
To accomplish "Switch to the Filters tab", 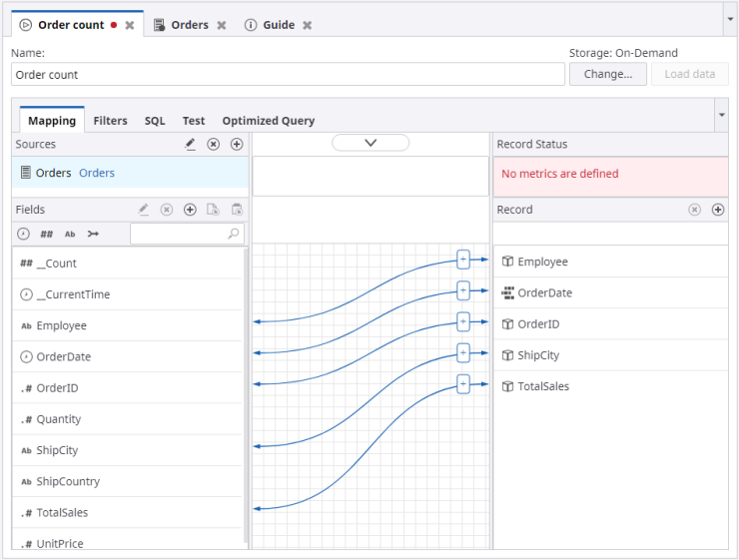I will tap(110, 121).
